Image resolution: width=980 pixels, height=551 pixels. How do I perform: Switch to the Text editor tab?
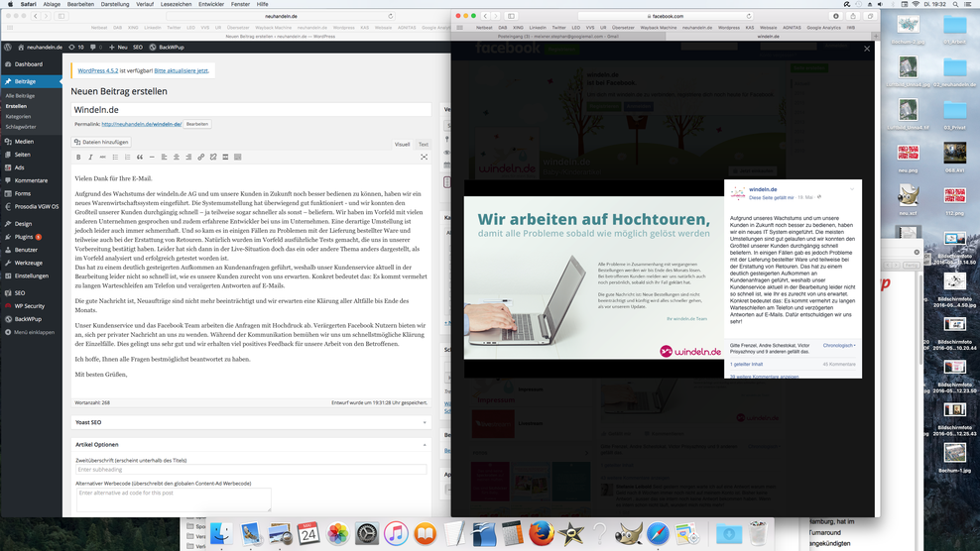point(424,145)
